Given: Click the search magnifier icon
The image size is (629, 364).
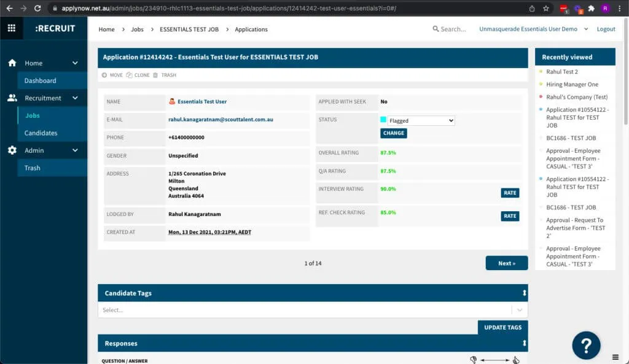Looking at the screenshot, I should (x=436, y=29).
